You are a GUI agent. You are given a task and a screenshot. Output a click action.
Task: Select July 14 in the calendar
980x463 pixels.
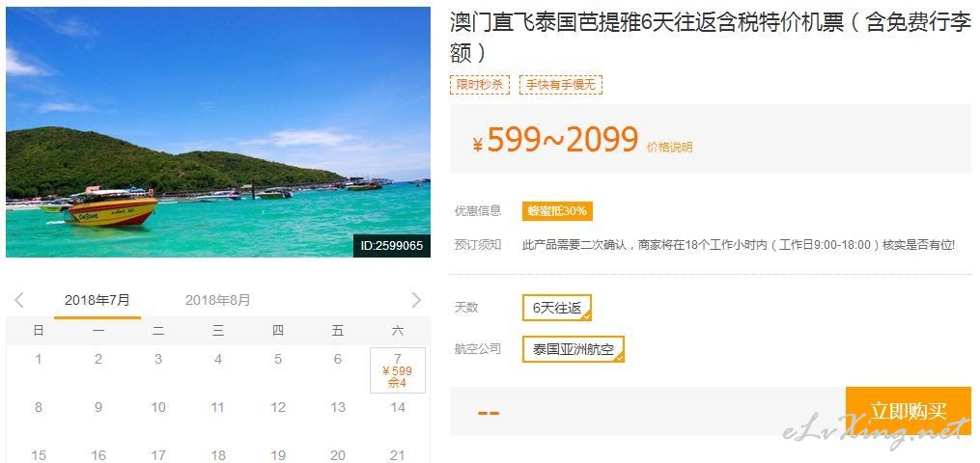(398, 408)
